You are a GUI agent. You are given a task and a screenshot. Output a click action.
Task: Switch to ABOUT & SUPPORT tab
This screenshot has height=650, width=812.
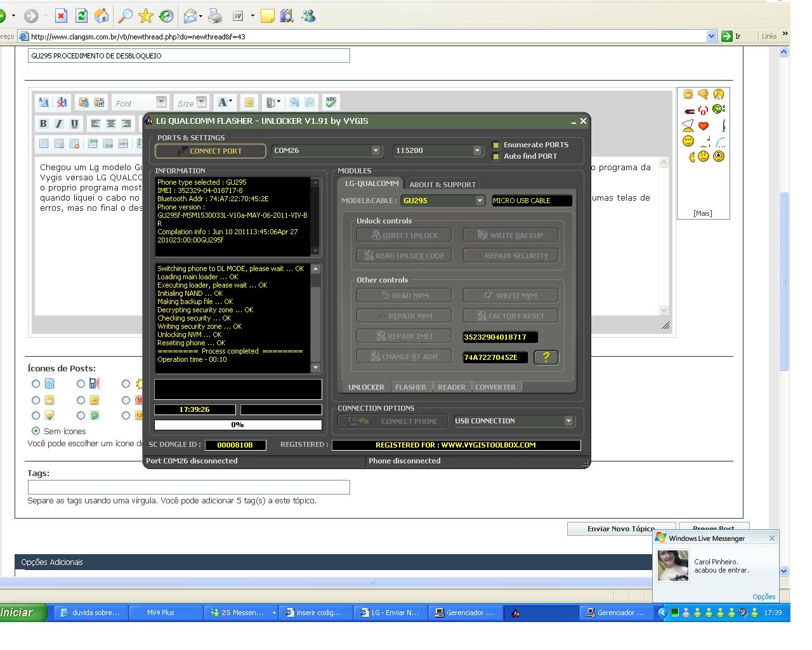442,185
